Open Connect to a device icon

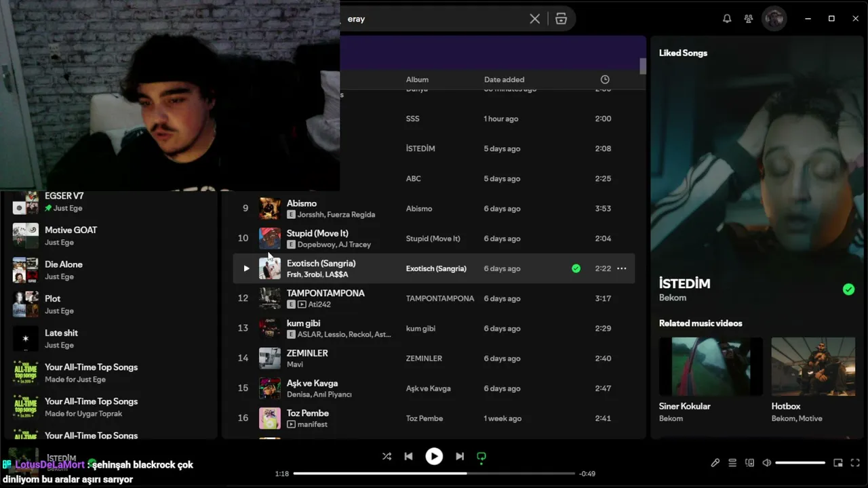pyautogui.click(x=749, y=463)
